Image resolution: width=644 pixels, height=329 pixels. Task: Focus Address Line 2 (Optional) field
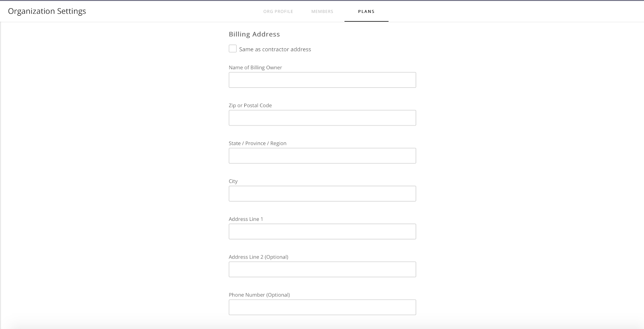(x=322, y=269)
